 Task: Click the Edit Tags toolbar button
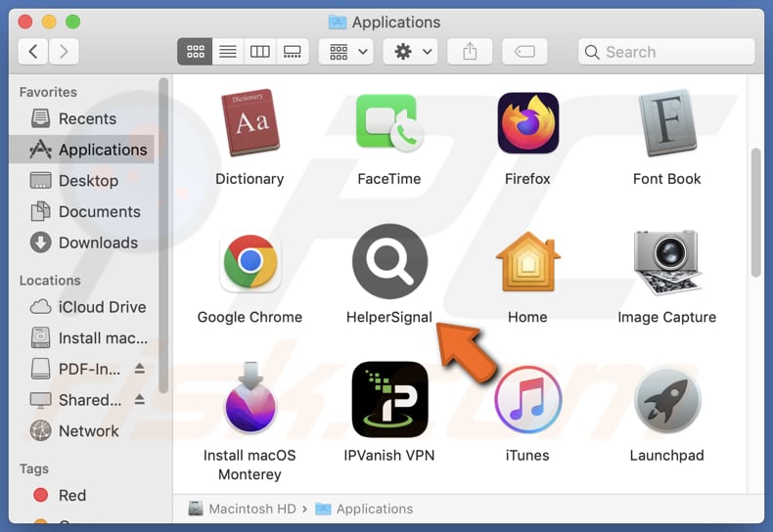pyautogui.click(x=524, y=51)
